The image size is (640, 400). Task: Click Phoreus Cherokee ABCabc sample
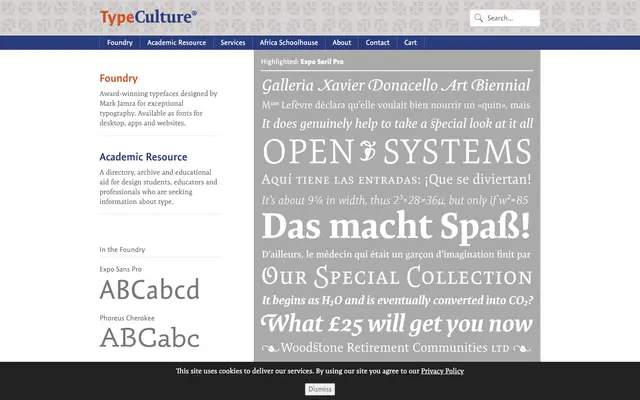pos(149,338)
